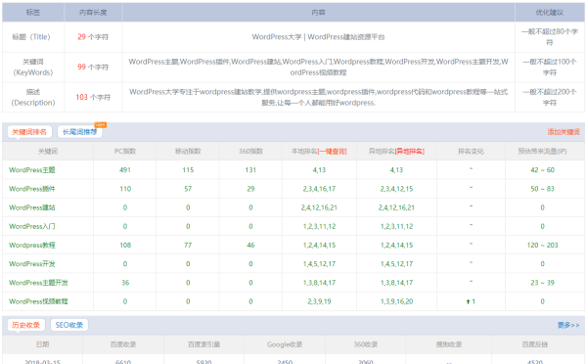
Task: Click 异地排名 red link in header
Action: pos(409,152)
